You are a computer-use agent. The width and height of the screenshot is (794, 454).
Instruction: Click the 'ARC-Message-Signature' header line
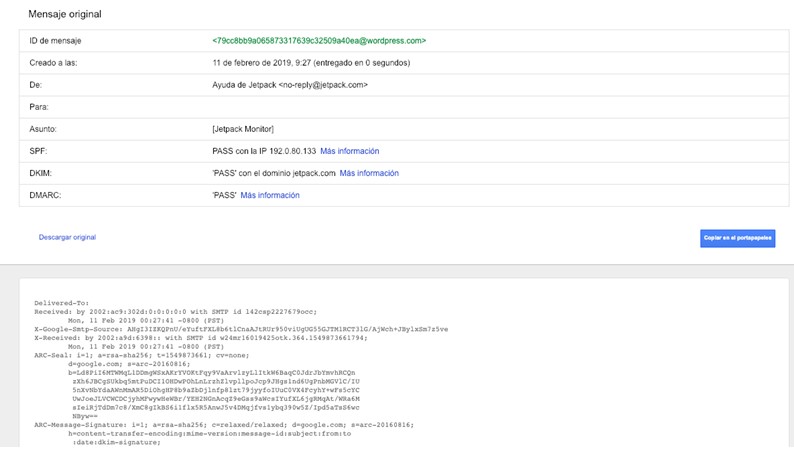point(224,425)
